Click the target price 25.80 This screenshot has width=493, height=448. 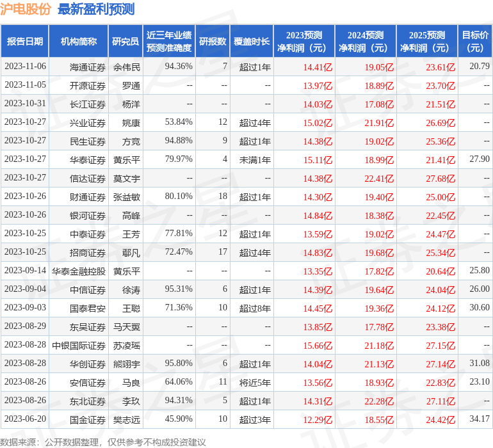tap(480, 270)
